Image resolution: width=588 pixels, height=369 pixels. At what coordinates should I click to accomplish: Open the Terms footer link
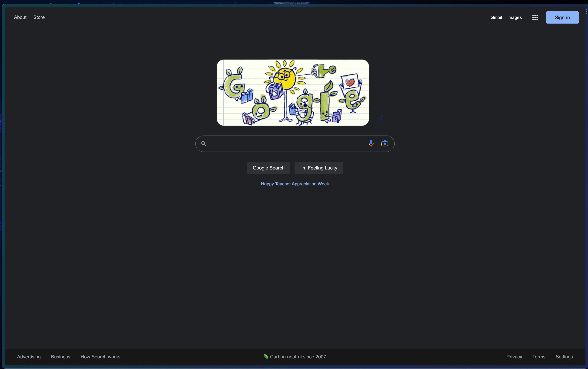[x=539, y=357]
